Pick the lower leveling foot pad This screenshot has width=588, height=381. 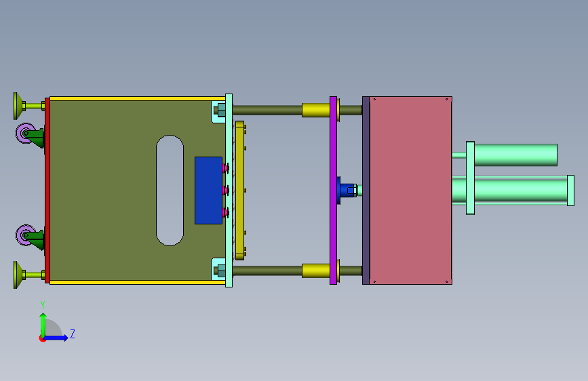(x=18, y=275)
